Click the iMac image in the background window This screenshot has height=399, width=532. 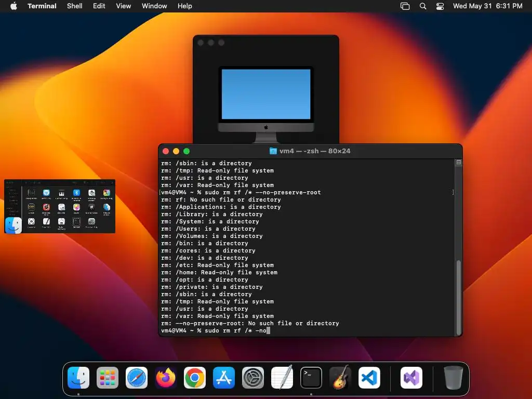[x=266, y=104]
